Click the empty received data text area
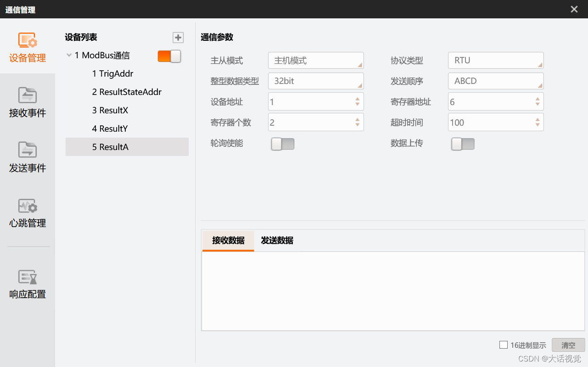This screenshot has width=588, height=367. 393,291
